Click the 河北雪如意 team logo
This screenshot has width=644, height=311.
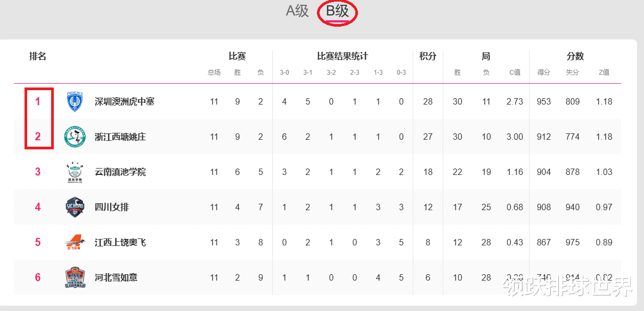tap(75, 277)
